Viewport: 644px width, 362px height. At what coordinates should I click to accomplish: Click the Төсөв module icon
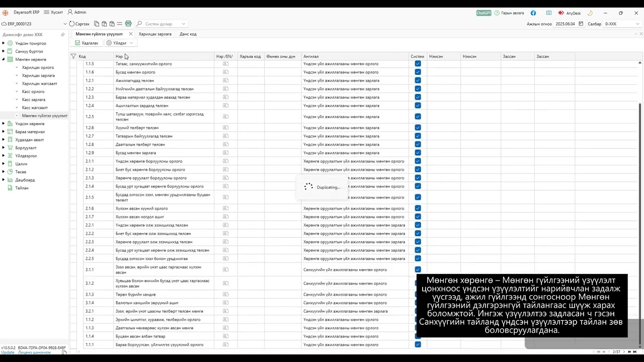(10, 172)
